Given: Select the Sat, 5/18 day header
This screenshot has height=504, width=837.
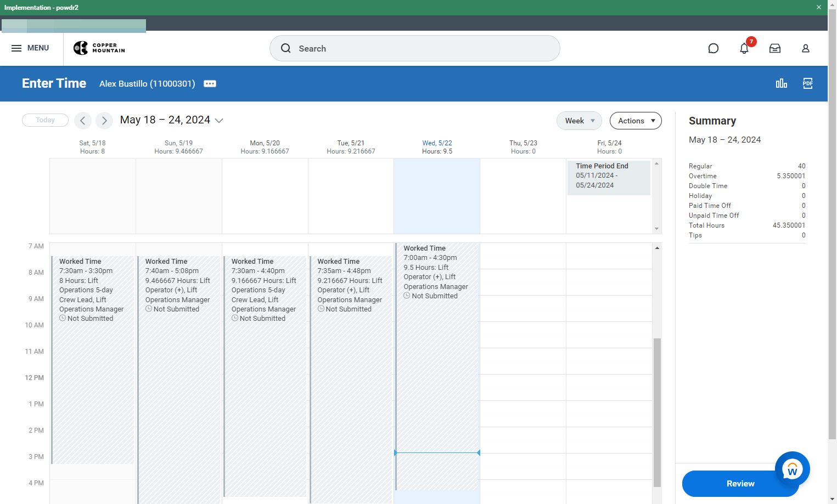Looking at the screenshot, I should tap(92, 147).
